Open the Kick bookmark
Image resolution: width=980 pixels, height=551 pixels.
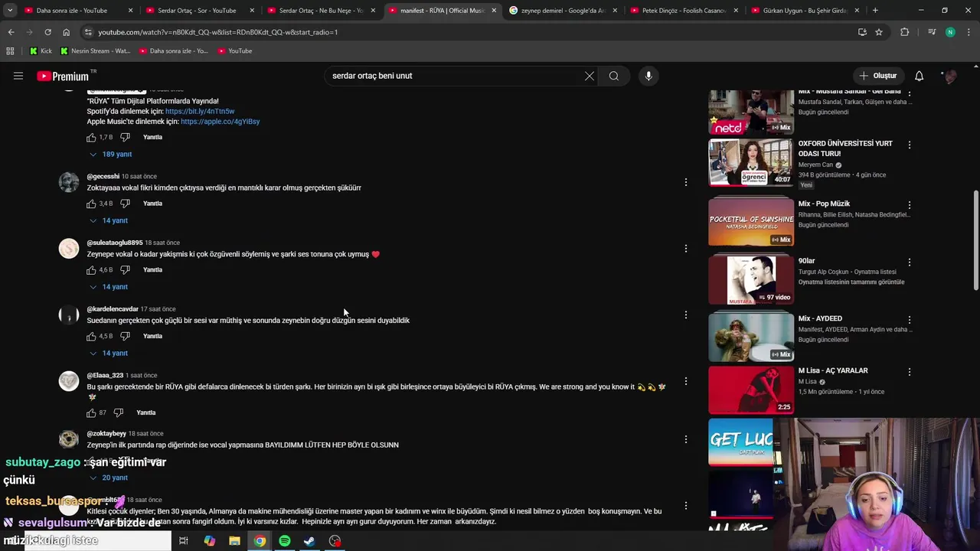pyautogui.click(x=41, y=51)
